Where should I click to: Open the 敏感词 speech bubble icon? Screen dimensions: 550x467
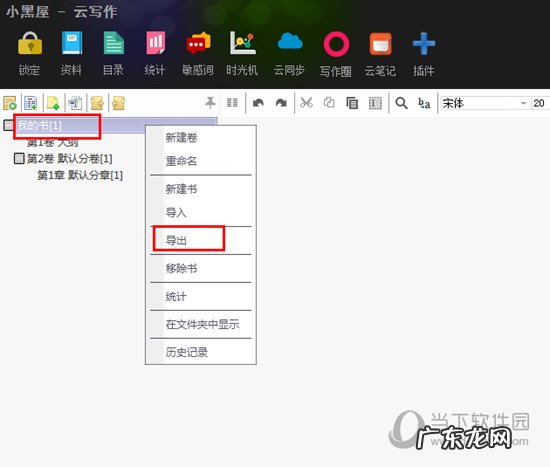coord(198,43)
